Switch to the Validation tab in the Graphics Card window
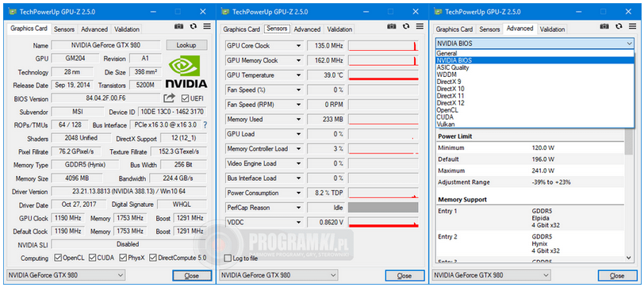The image size is (644, 287). tap(127, 29)
